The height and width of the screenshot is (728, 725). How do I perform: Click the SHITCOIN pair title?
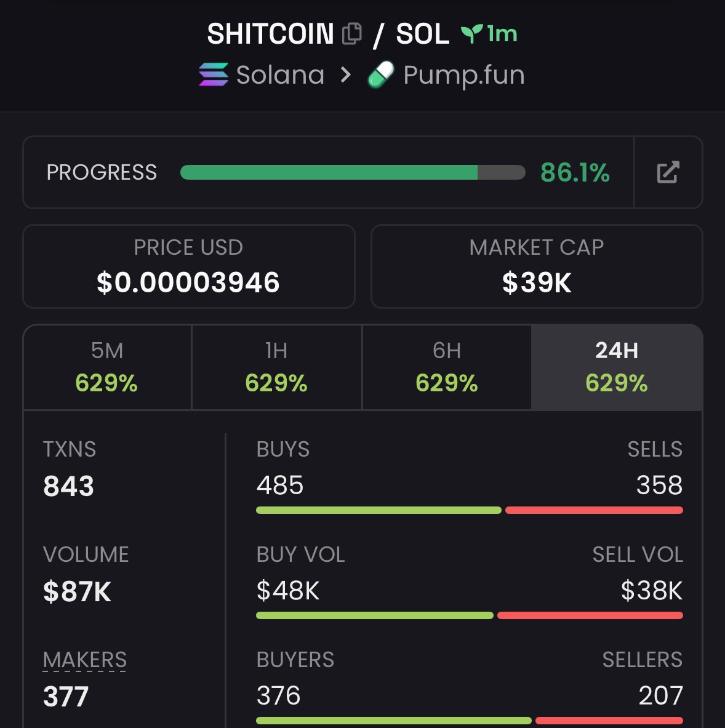(270, 34)
